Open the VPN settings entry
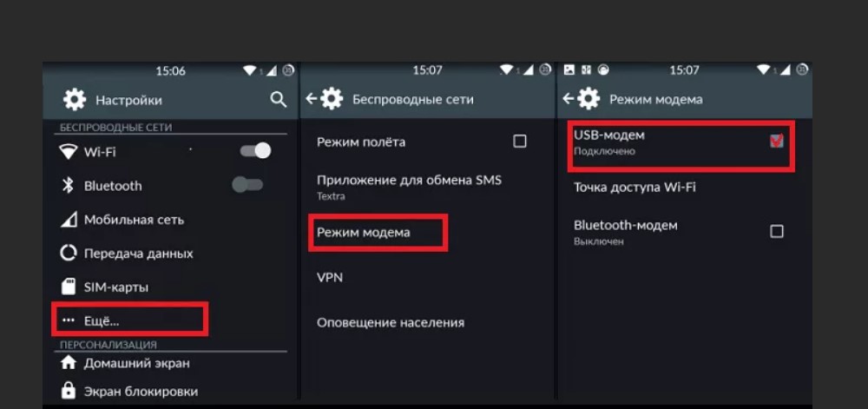The width and height of the screenshot is (868, 409). [x=330, y=277]
